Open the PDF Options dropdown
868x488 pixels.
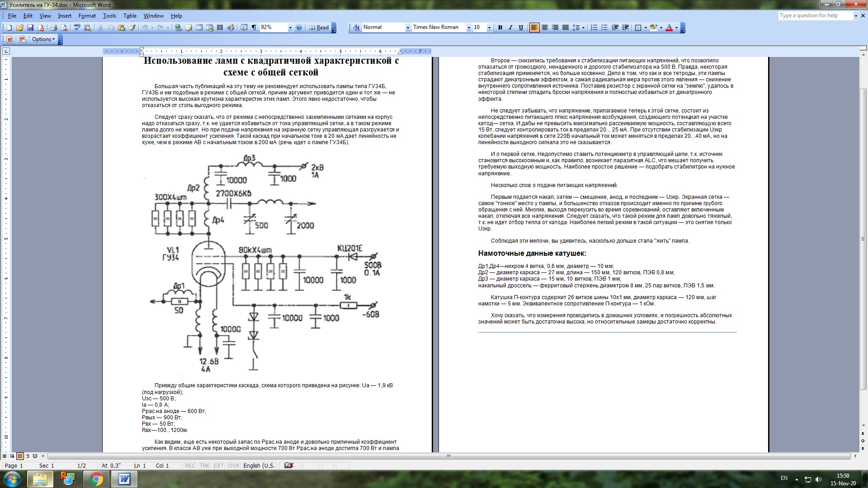pos(43,39)
